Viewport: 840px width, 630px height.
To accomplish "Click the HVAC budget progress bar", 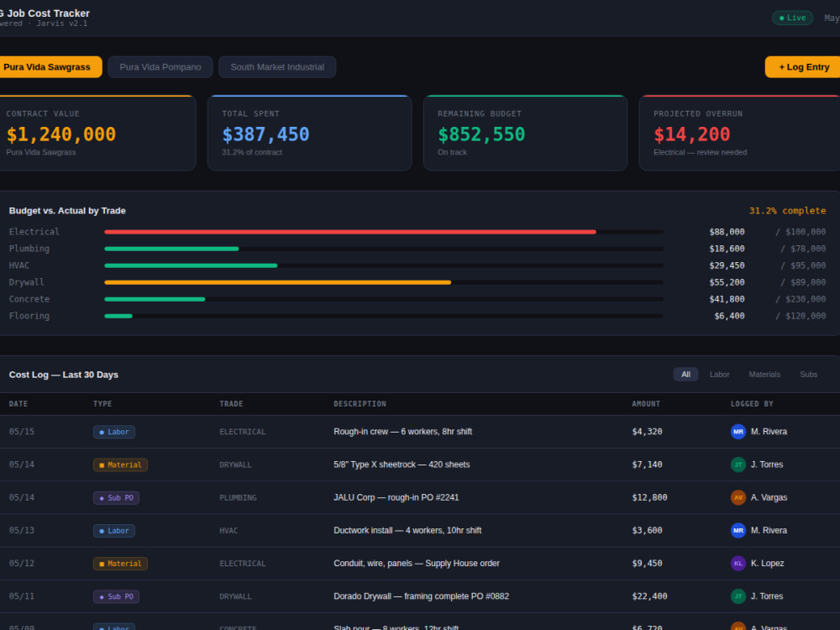I will coord(384,265).
